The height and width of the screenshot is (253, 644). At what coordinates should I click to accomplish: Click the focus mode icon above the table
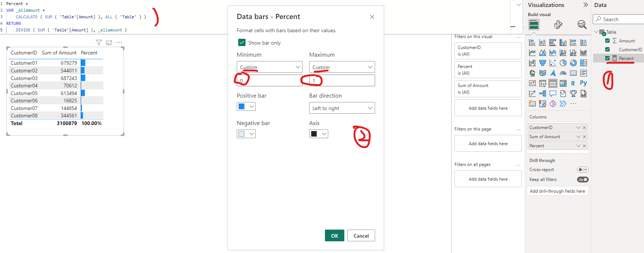pos(109,43)
